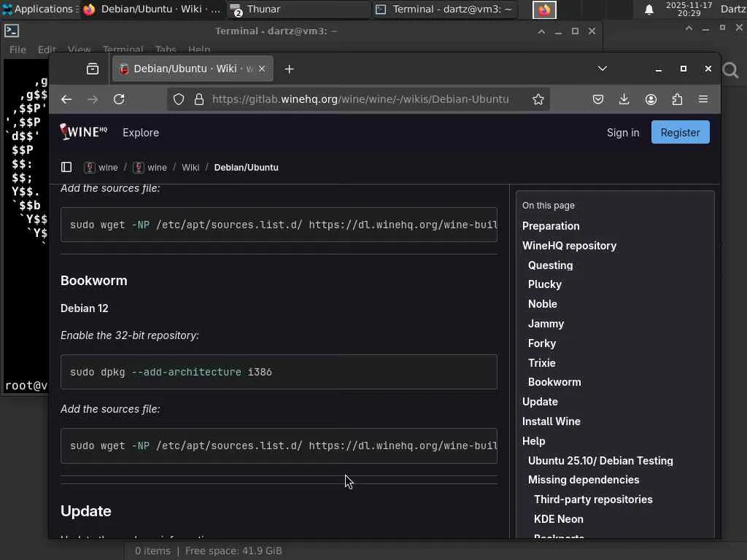747x560 pixels.
Task: Jump to KDE Neon entry
Action: (558, 519)
